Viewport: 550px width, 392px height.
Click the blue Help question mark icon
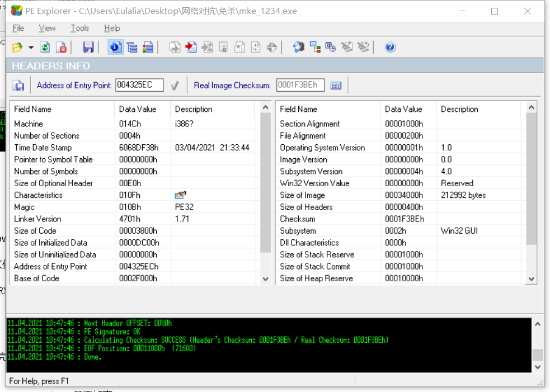point(390,48)
